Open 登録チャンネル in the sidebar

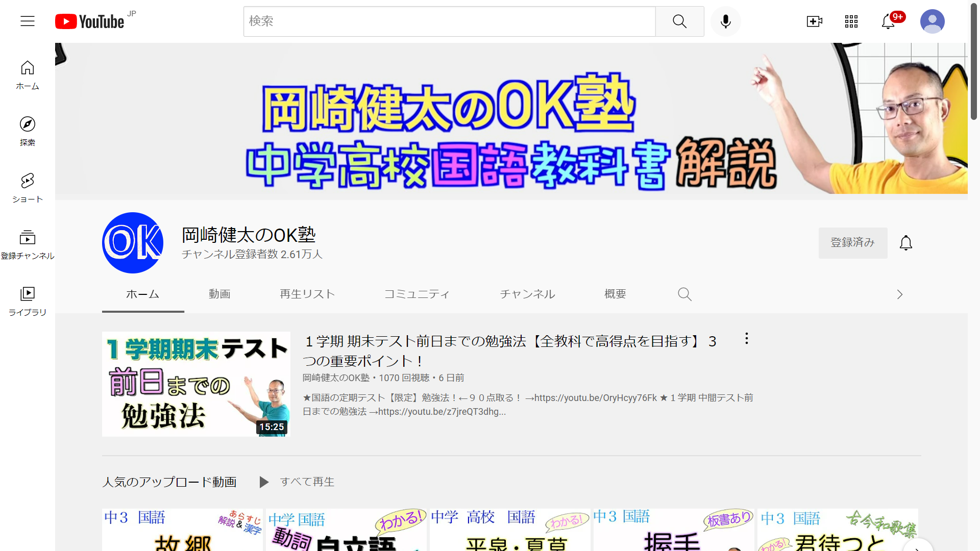(x=28, y=244)
